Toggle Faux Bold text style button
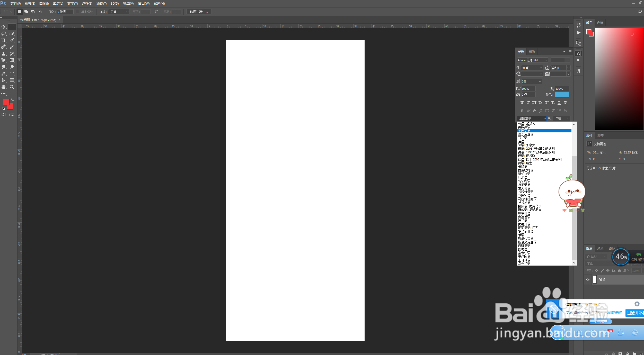644x355 pixels. point(522,103)
